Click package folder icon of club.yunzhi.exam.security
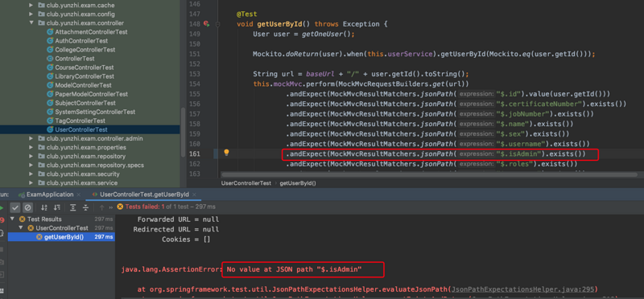This screenshot has width=644, height=299. click(x=41, y=174)
